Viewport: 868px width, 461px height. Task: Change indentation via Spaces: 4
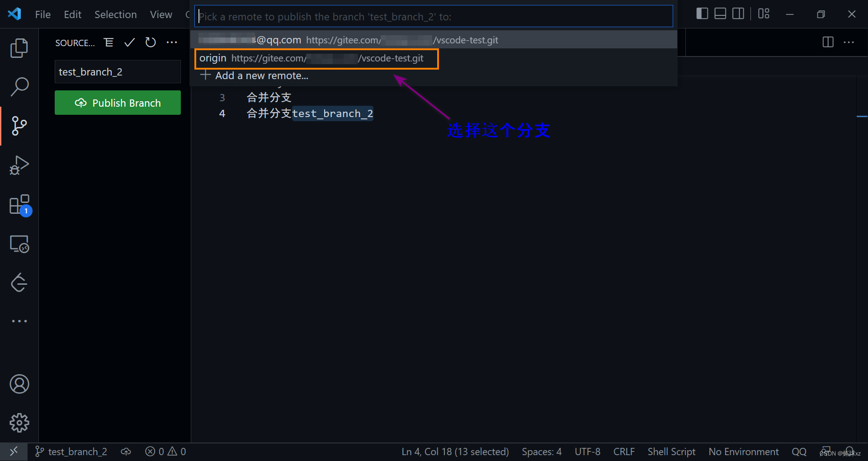[x=542, y=452]
